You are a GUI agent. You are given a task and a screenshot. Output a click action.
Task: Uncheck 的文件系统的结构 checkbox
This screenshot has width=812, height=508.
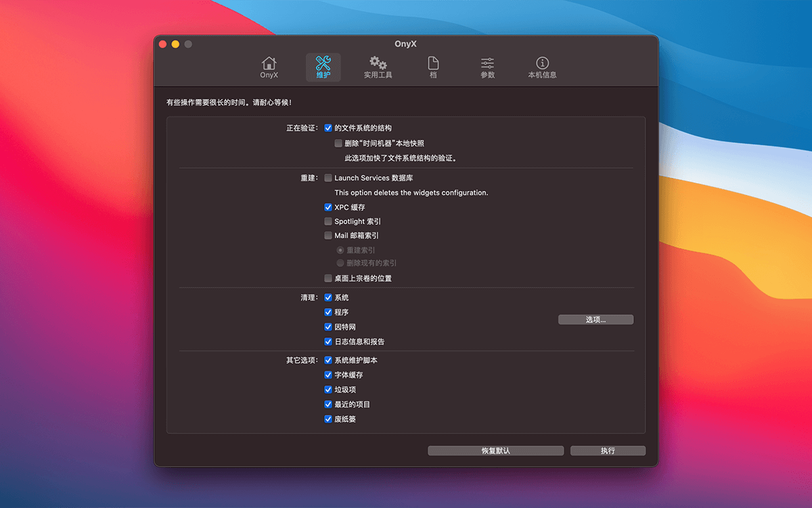[x=328, y=127]
